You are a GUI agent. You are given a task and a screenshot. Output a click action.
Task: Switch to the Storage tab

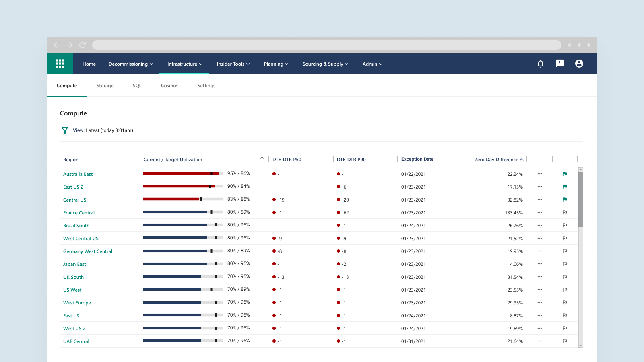[x=105, y=86]
